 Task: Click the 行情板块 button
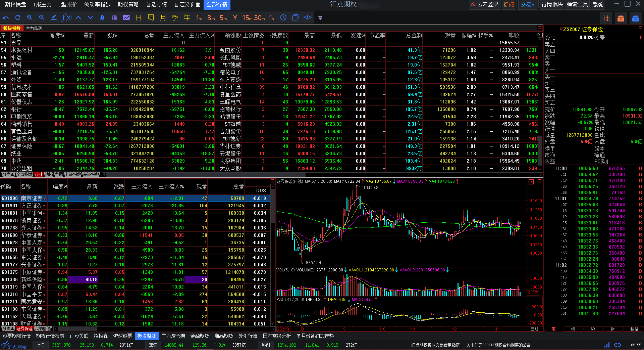pyautogui.click(x=552, y=5)
